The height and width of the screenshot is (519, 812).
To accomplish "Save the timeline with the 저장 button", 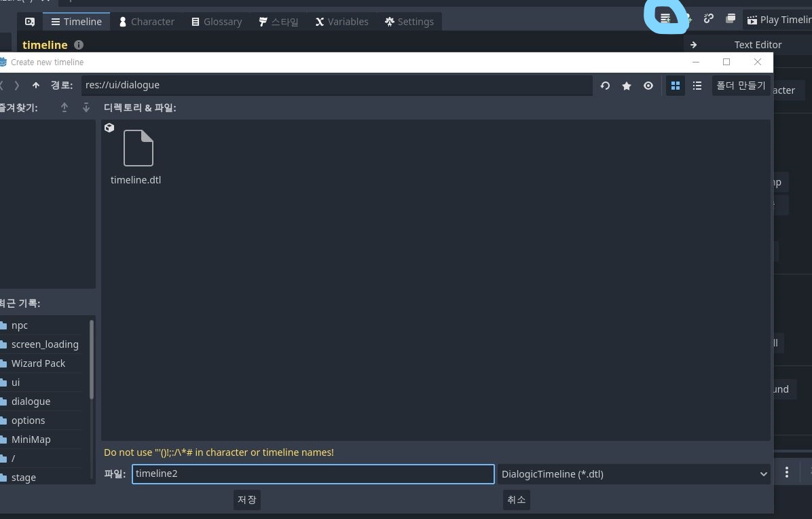I will [246, 499].
